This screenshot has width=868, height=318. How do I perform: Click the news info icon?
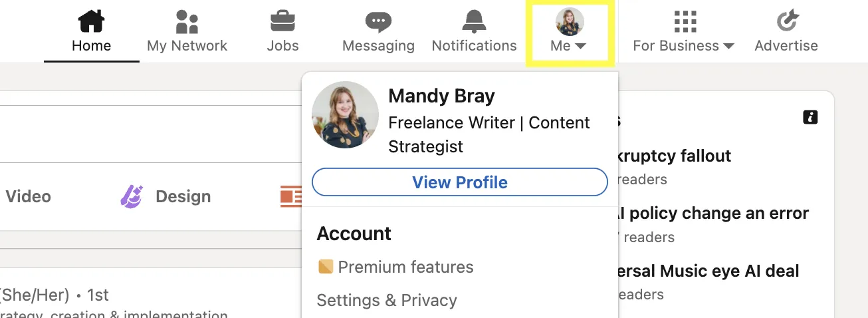[x=810, y=118]
